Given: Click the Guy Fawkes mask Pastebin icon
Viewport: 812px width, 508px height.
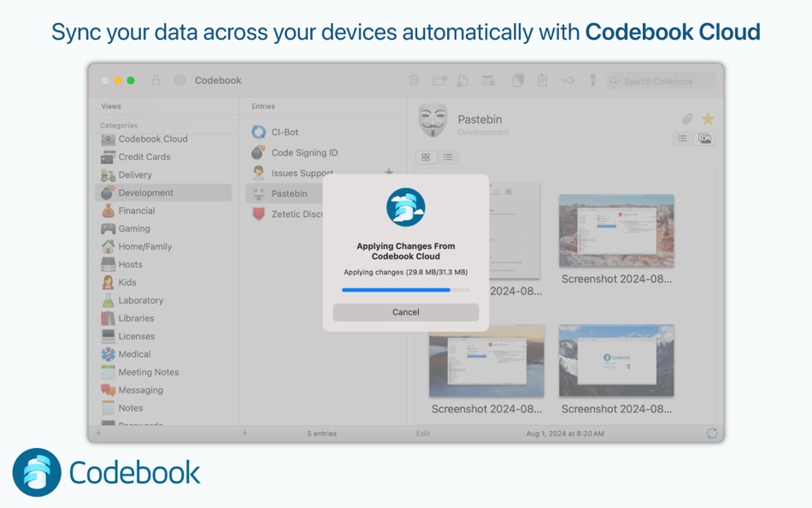Looking at the screenshot, I should (432, 120).
